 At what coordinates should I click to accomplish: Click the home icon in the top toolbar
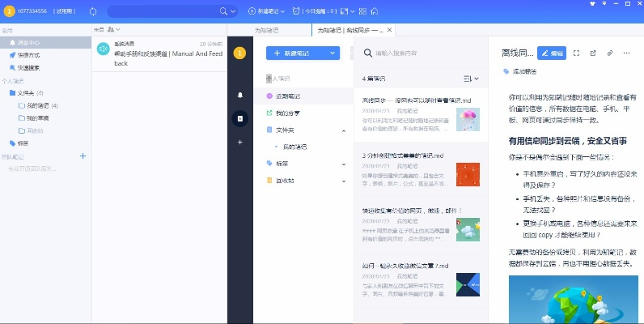pyautogui.click(x=374, y=11)
